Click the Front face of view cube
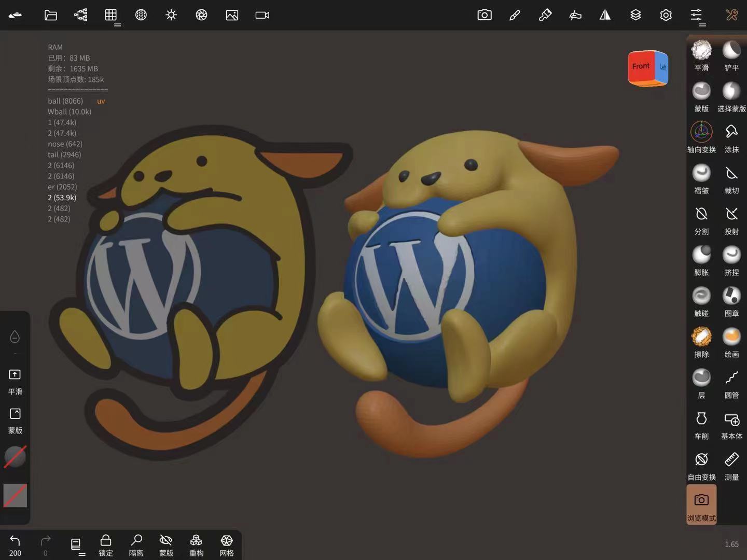Viewport: 747px width, 560px height. (641, 66)
